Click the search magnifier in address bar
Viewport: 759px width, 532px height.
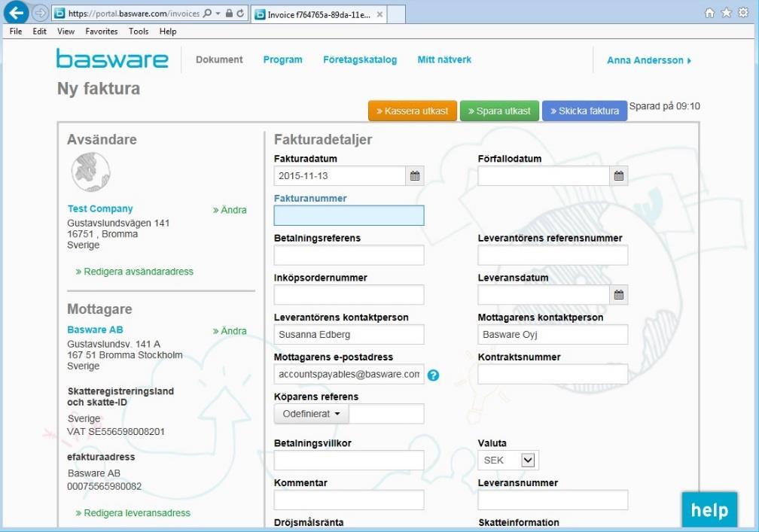pos(207,14)
